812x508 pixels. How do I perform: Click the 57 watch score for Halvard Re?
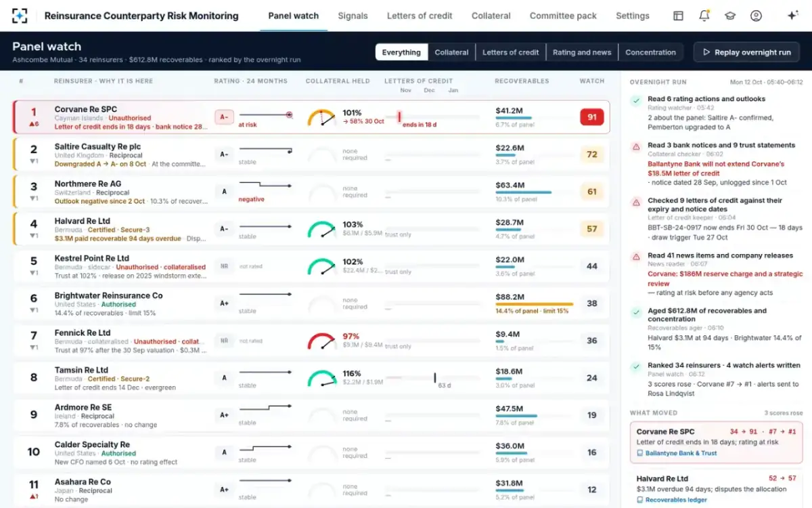click(592, 229)
